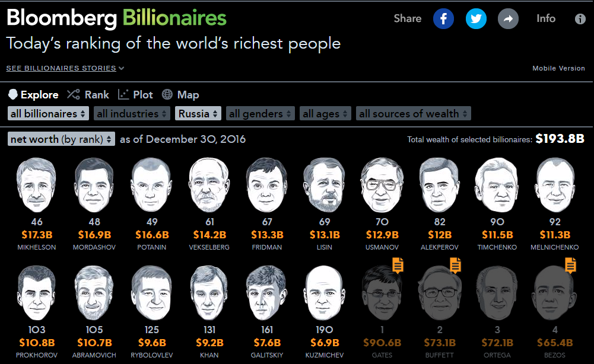
Task: Click the Twitter share icon
Action: click(476, 18)
